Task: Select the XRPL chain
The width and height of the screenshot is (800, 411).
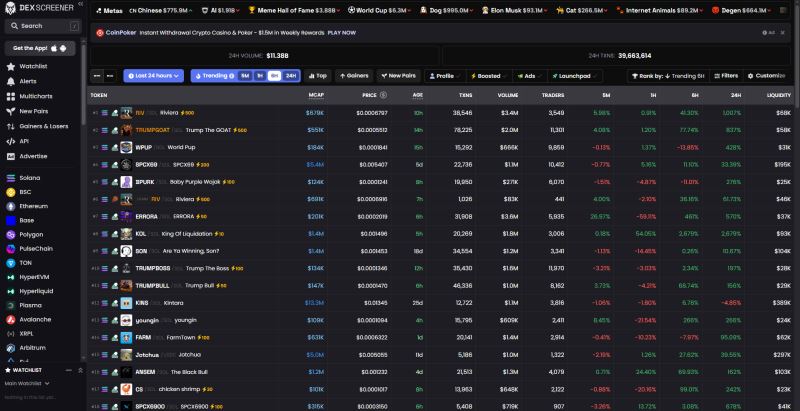Action: tap(26, 333)
